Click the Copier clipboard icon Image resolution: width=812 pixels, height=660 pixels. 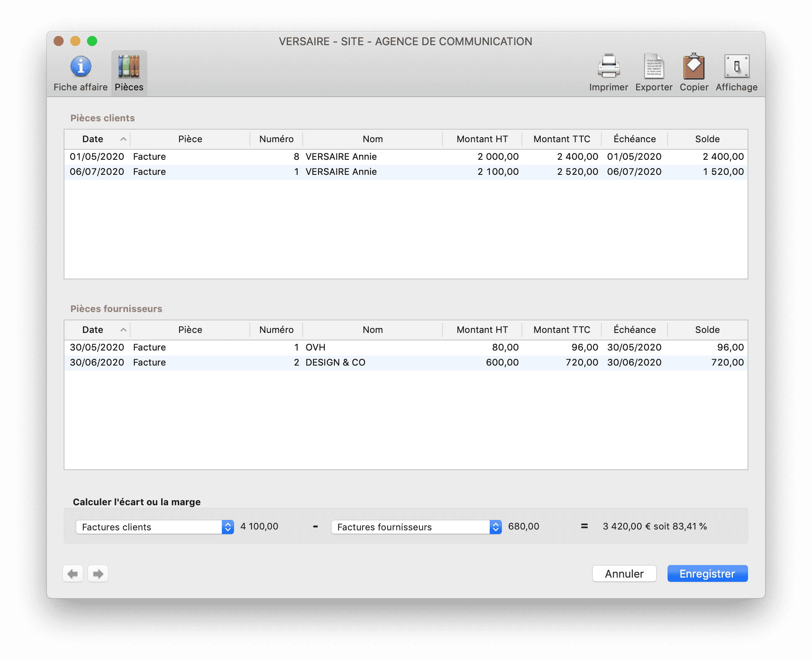pyautogui.click(x=694, y=67)
